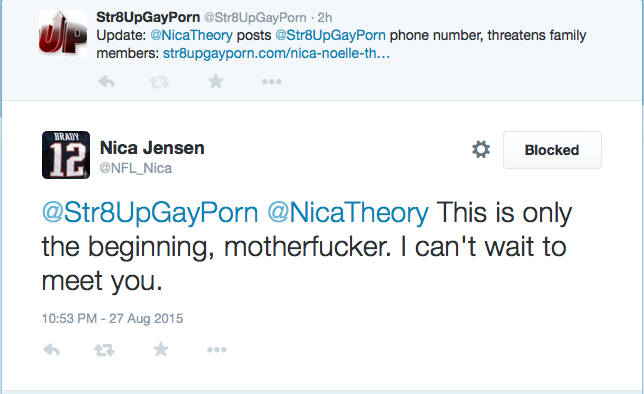644x394 pixels.
Task: Open @Str8UpGayPorn mention in the update tweet
Action: [331, 35]
